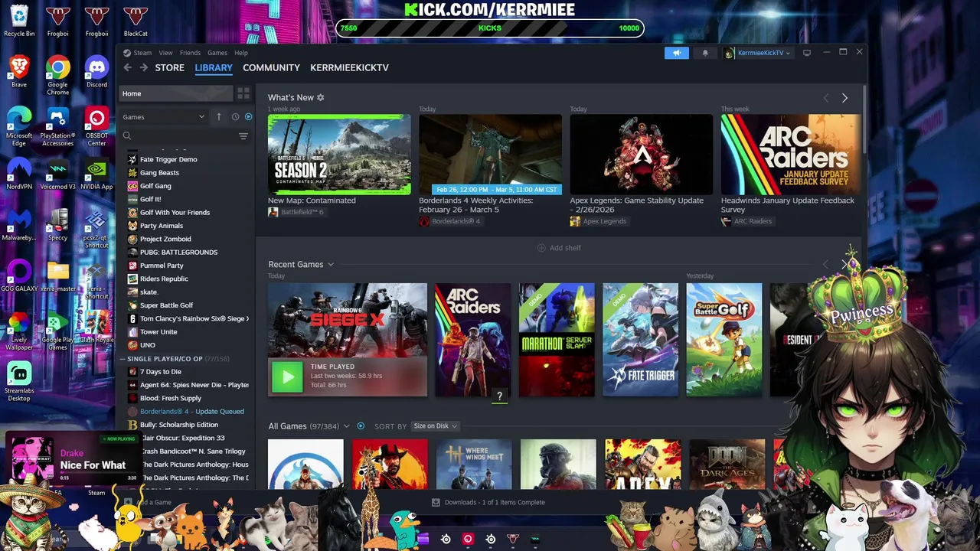Viewport: 980px width, 551px height.
Task: Select 7 Days to Die in list
Action: click(161, 372)
